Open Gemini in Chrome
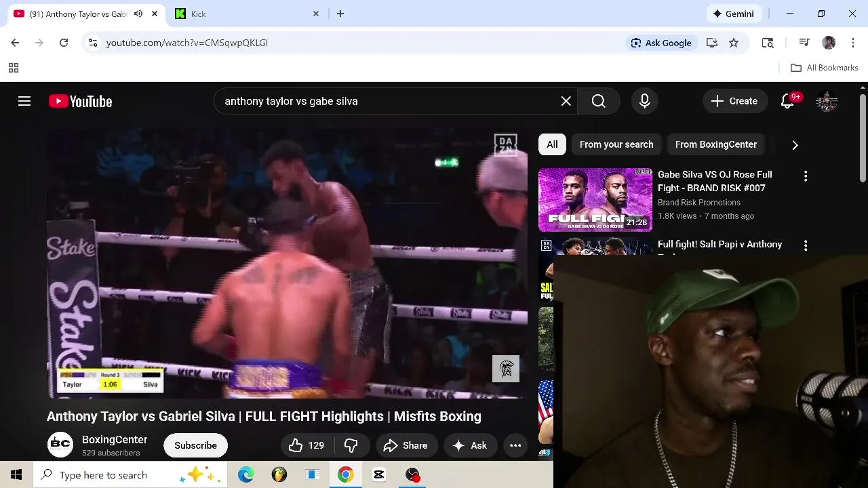 pyautogui.click(x=734, y=14)
